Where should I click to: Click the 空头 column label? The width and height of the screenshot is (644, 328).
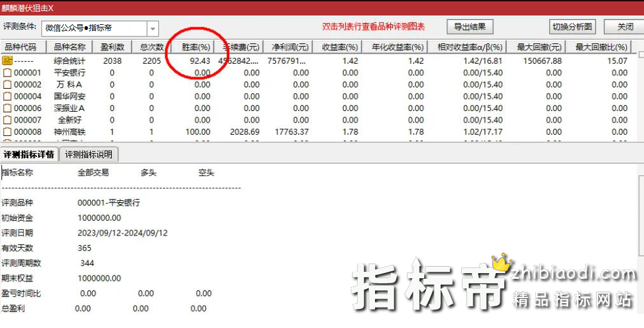(206, 173)
